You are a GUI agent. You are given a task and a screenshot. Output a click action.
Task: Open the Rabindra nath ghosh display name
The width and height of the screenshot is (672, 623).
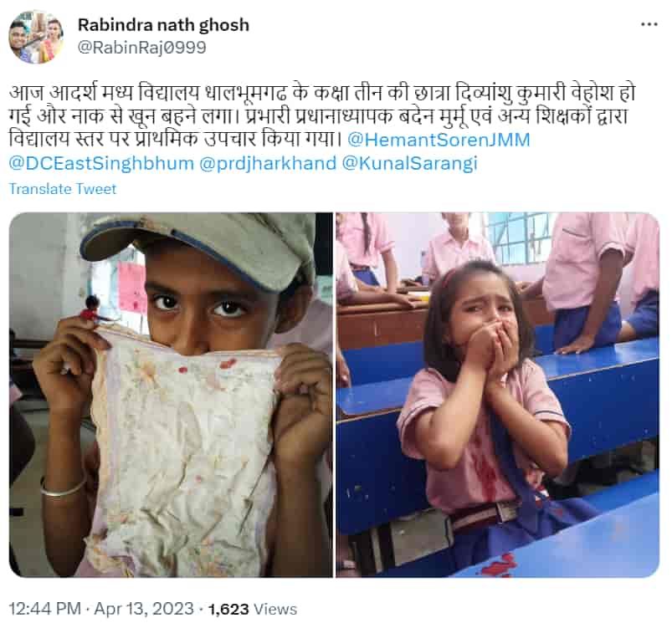(x=163, y=25)
